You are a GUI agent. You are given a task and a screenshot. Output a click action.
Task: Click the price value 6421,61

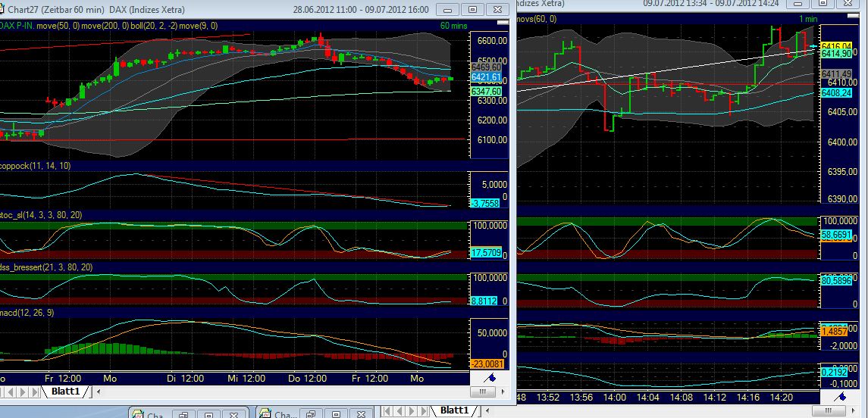[486, 76]
